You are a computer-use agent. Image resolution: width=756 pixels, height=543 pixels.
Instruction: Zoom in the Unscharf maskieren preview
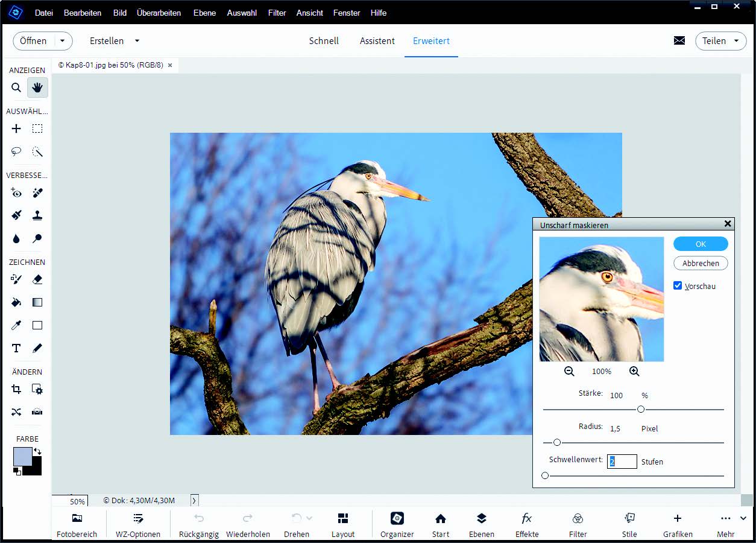634,371
